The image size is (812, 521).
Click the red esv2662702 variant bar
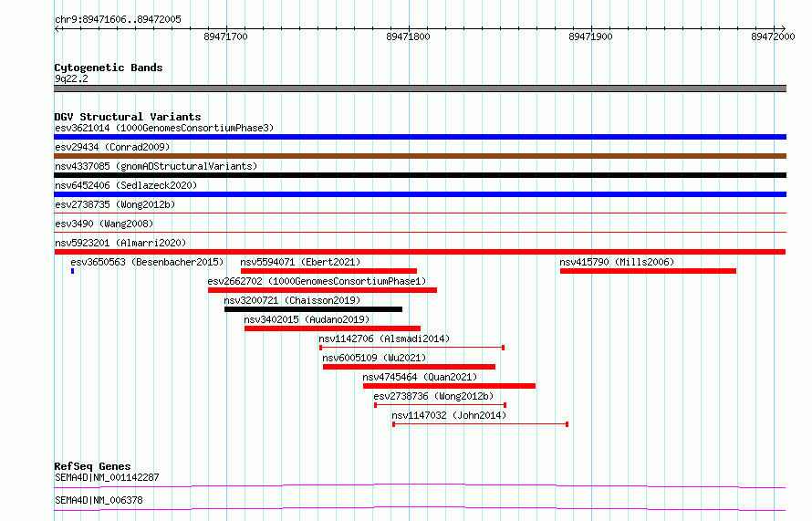point(322,290)
